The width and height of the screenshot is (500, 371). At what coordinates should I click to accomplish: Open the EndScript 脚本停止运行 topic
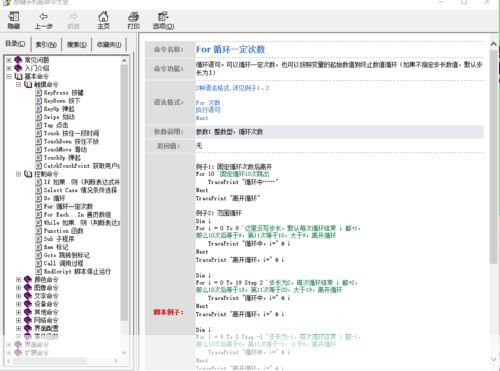77,272
